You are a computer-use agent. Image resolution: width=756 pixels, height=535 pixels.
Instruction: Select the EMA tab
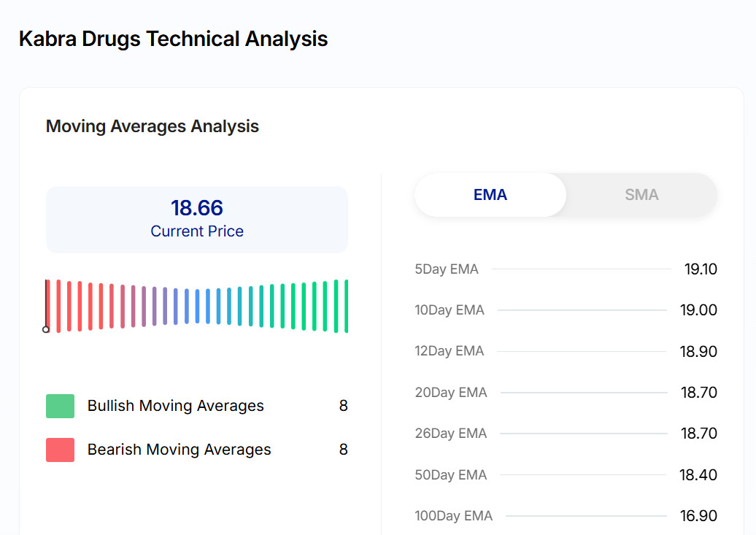point(490,195)
